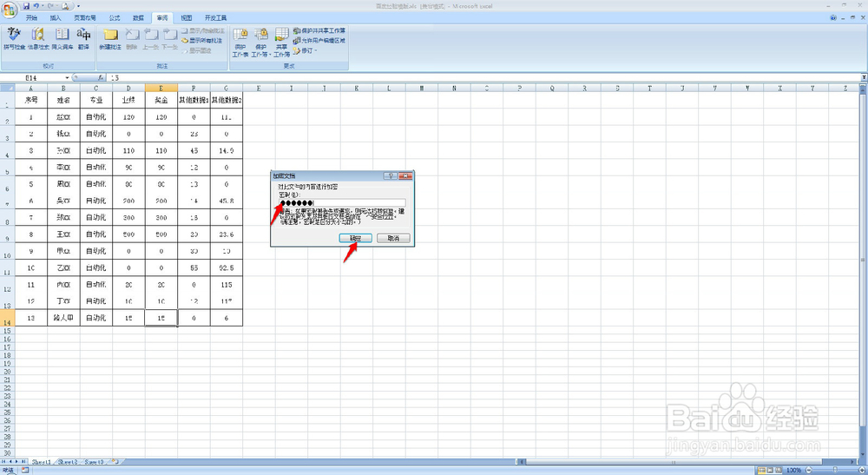868x475 pixels.
Task: Switch to Page Layout view in status bar
Action: [771, 470]
